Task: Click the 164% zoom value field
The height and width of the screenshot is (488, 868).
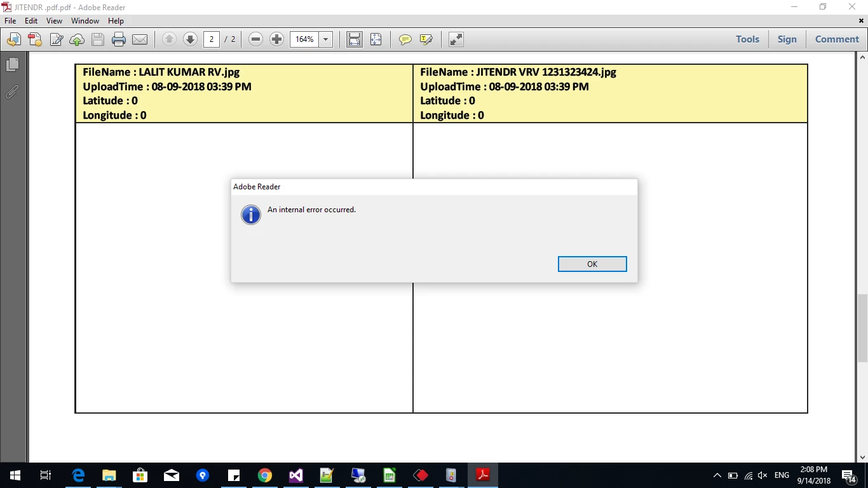Action: click(x=304, y=39)
